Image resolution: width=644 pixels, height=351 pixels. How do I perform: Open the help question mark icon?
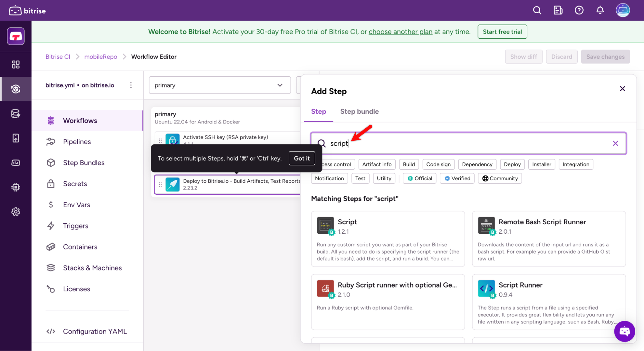(579, 11)
